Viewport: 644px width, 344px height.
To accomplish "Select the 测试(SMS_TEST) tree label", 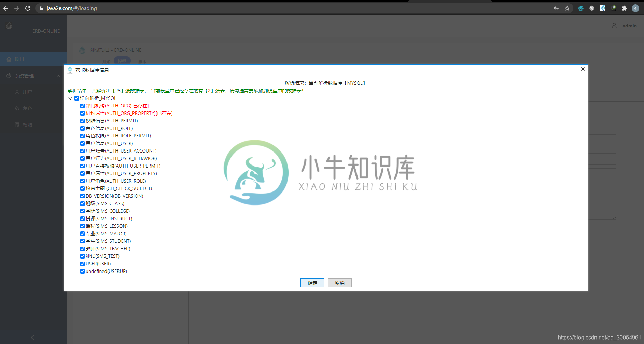I will tap(102, 256).
